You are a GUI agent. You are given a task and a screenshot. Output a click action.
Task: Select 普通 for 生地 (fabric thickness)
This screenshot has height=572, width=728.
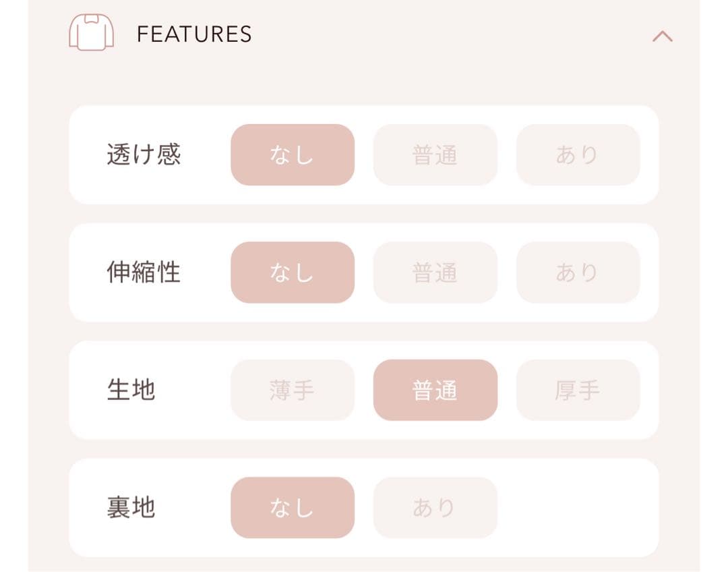(x=435, y=390)
